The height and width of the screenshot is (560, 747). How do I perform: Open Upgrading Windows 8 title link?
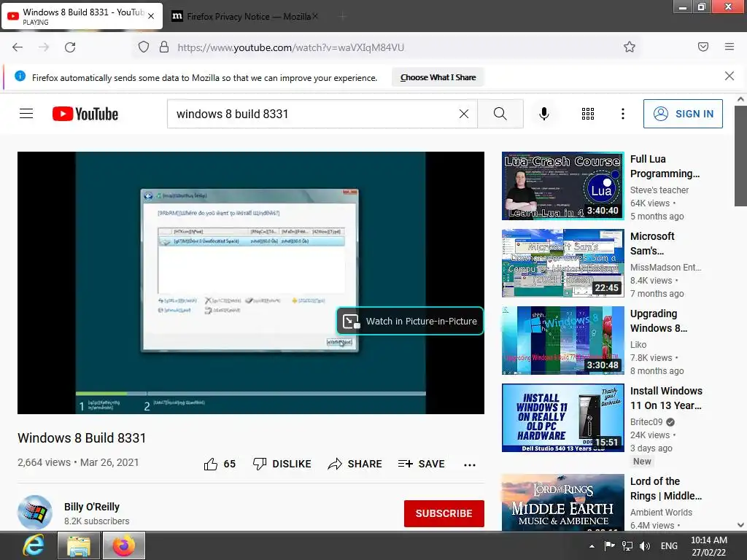tap(659, 321)
